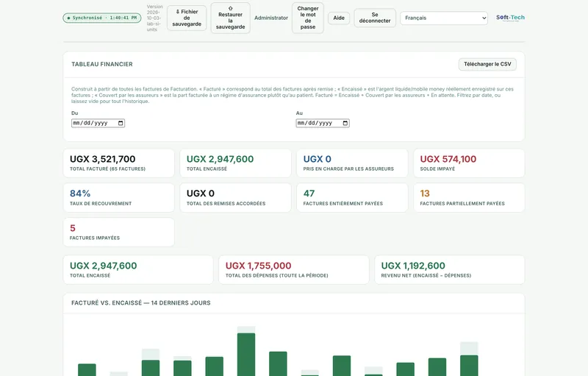Click Facturé vs. Encaissé chart heading

point(141,303)
